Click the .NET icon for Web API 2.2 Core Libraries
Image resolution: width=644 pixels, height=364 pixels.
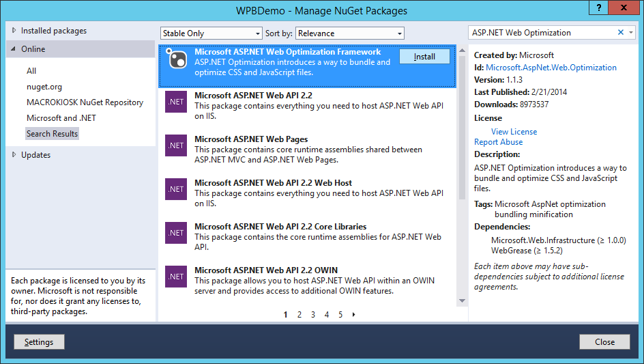pos(176,233)
